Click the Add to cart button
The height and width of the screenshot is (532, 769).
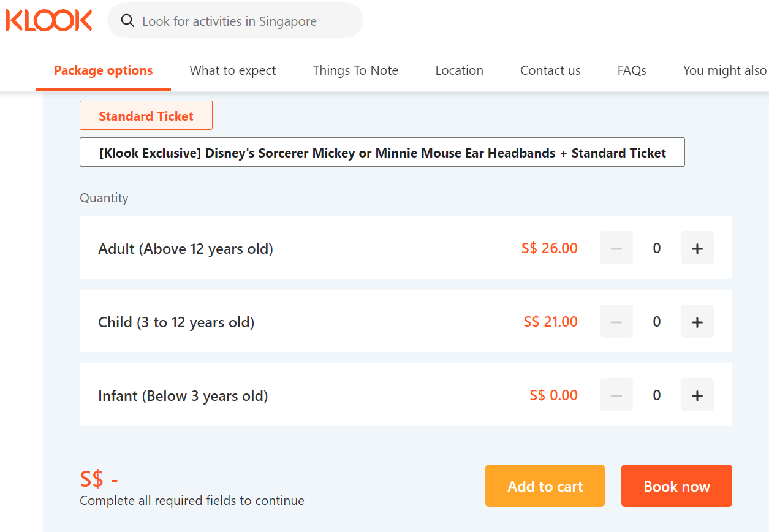(545, 486)
